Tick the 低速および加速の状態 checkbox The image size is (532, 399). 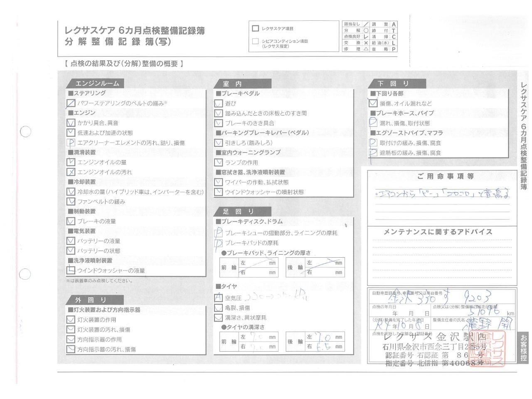pos(71,133)
